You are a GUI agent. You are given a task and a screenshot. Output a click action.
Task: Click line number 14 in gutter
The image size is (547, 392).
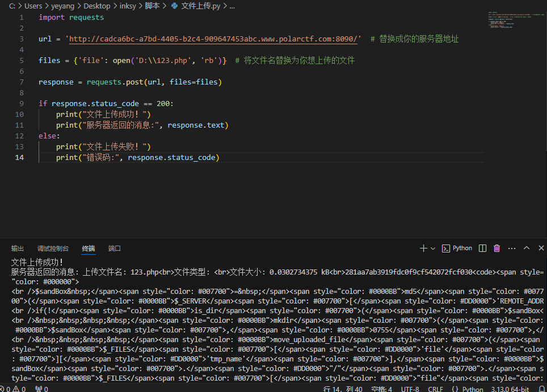click(19, 157)
